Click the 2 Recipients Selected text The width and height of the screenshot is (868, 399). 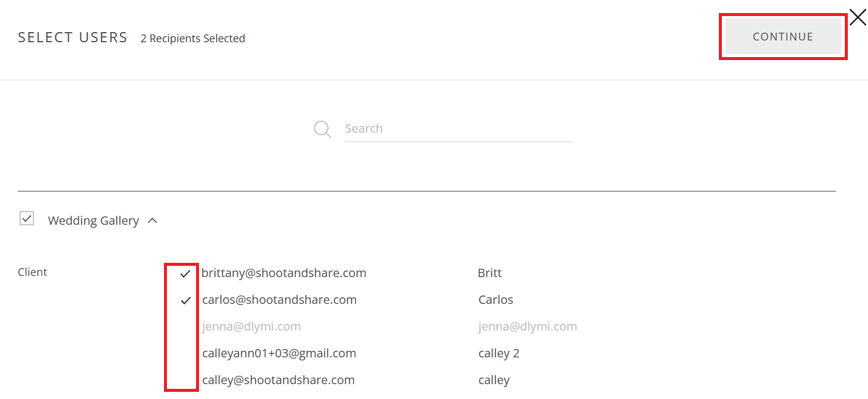point(192,38)
